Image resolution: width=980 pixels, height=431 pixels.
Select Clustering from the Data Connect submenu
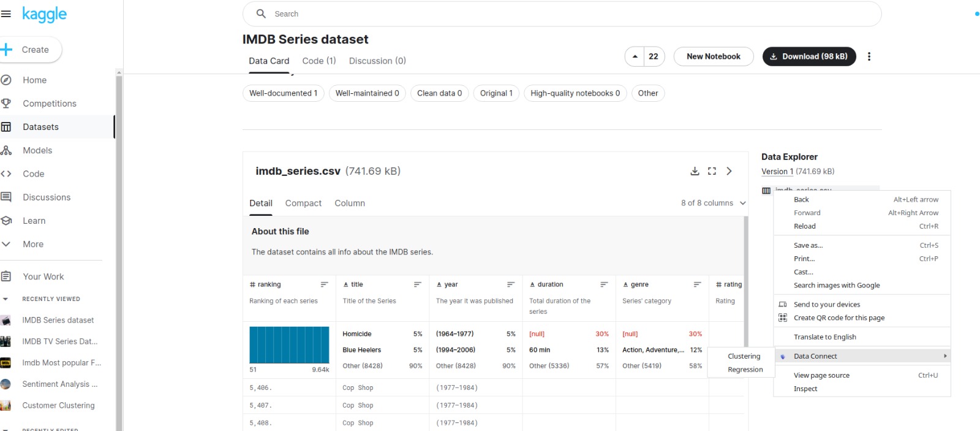coord(742,356)
